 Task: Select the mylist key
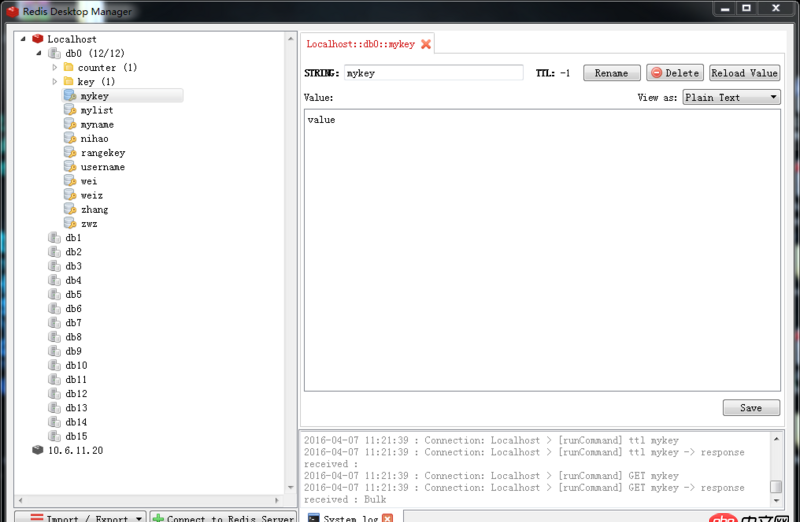pyautogui.click(x=97, y=110)
